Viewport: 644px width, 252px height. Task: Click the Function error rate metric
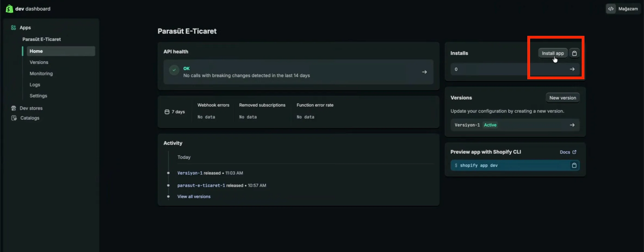click(x=315, y=111)
